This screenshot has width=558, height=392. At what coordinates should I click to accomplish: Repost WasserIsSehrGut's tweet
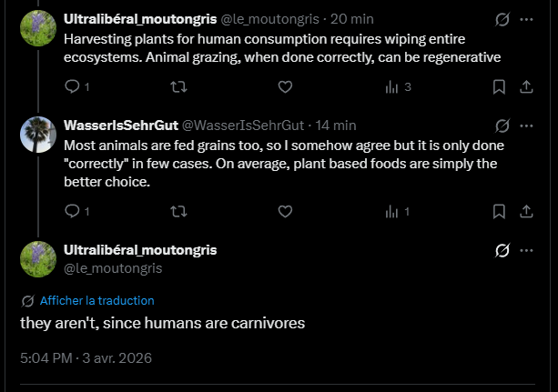(178, 211)
